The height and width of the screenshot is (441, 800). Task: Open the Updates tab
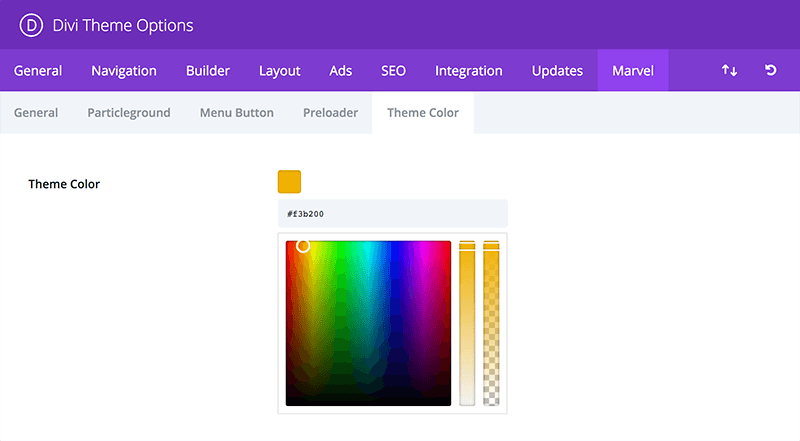557,70
